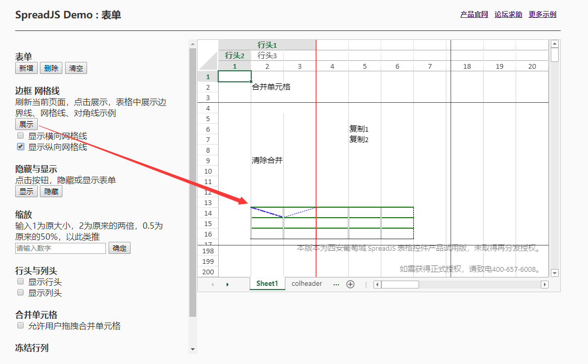This screenshot has height=364, width=588.
Task: Select column header 7
Action: (x=430, y=66)
